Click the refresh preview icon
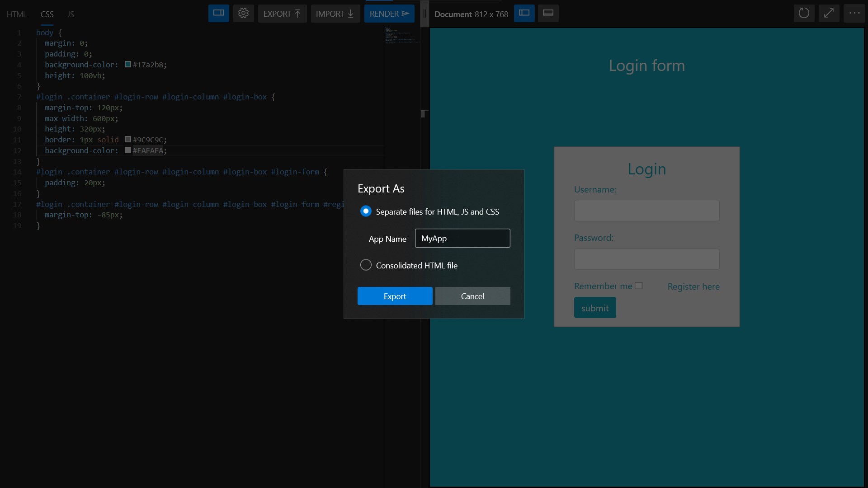This screenshot has height=488, width=868. [803, 13]
